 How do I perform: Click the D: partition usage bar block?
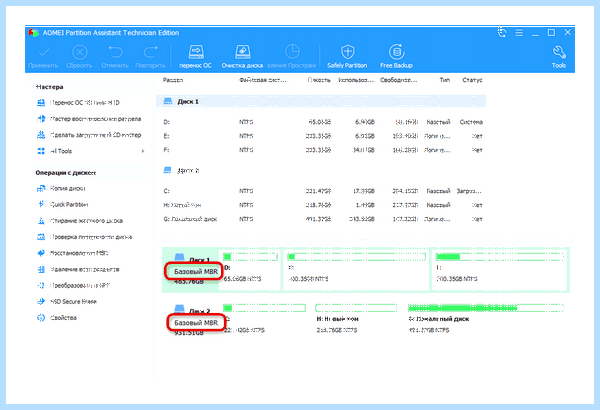click(x=251, y=270)
